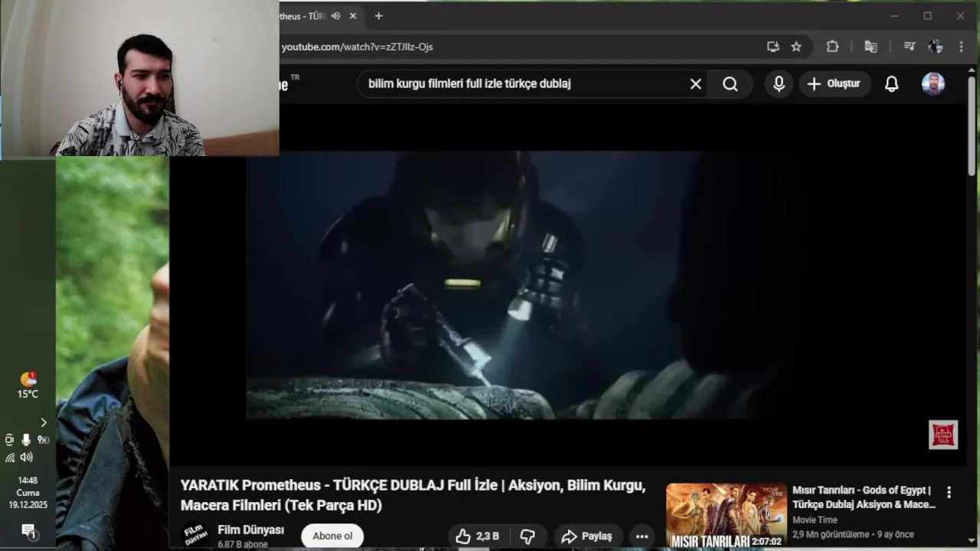Viewport: 980px width, 551px height.
Task: Share the video via Paylaş
Action: 587,536
